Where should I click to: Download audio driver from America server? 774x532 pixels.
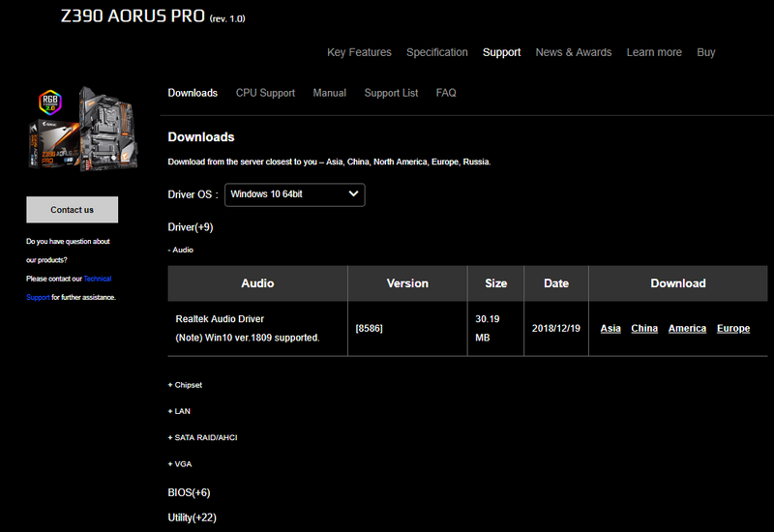(x=687, y=329)
